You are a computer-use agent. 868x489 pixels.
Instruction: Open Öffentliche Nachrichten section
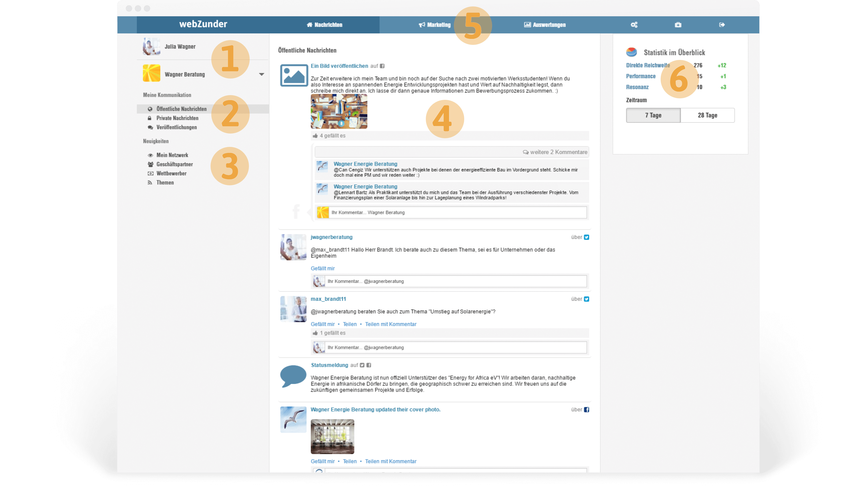181,109
